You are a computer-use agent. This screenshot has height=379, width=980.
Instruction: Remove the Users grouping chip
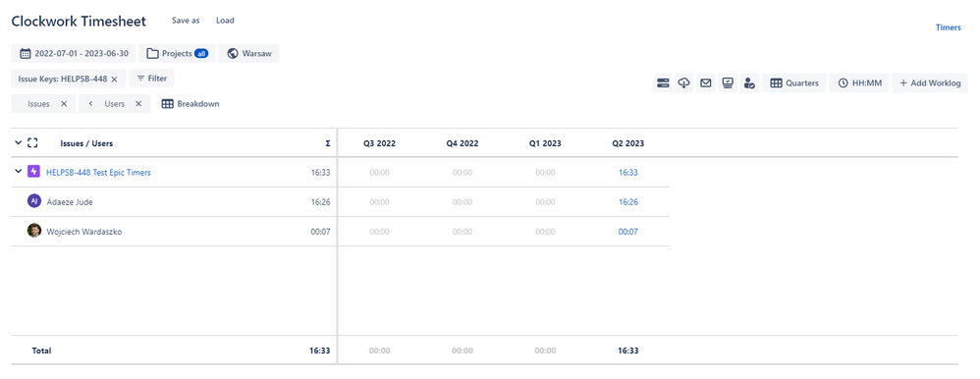[x=138, y=104]
